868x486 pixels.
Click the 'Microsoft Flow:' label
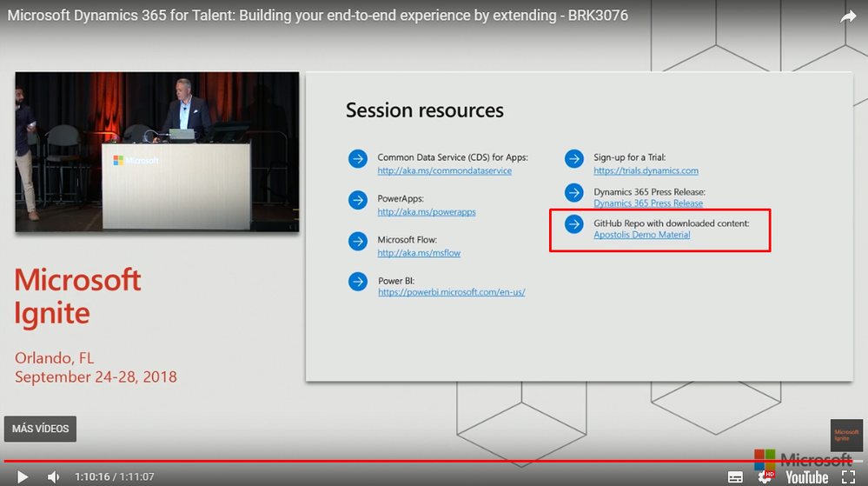click(407, 240)
